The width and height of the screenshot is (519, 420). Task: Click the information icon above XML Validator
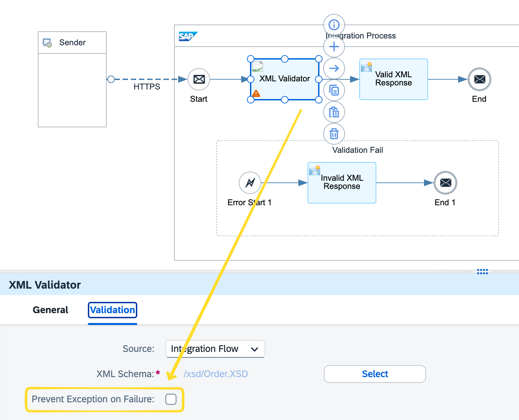pos(334,25)
